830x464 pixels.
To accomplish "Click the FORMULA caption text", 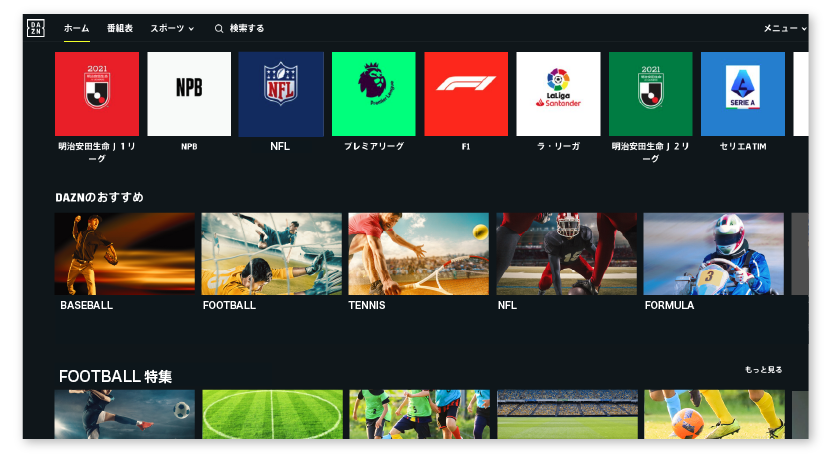I will coord(669,305).
